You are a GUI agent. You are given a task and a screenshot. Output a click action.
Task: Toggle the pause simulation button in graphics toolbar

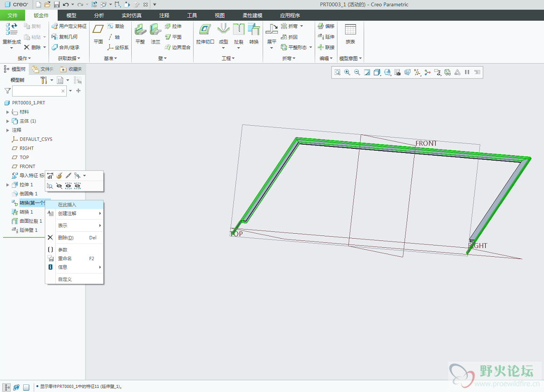click(x=467, y=72)
